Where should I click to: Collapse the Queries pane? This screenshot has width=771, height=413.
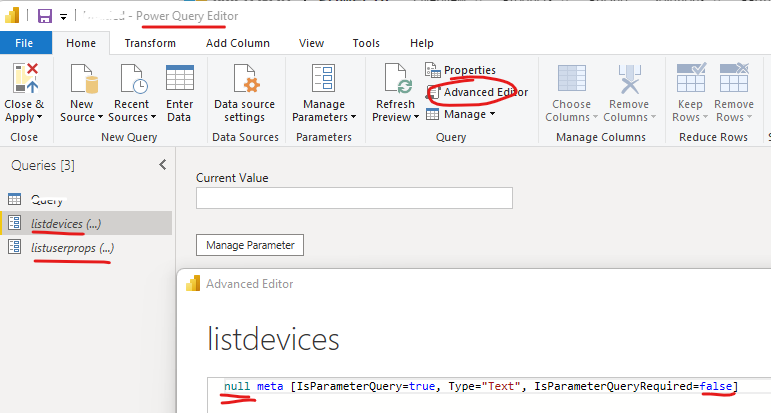tap(163, 165)
